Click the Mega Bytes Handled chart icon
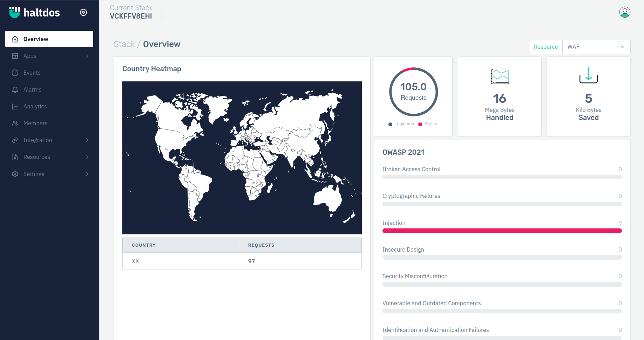 [x=500, y=76]
